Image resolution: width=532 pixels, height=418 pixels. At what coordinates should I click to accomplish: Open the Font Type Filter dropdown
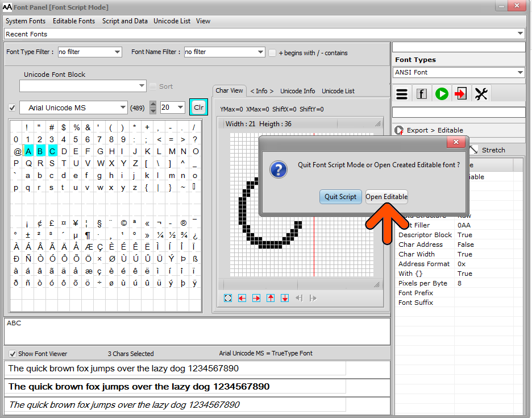tap(90, 52)
